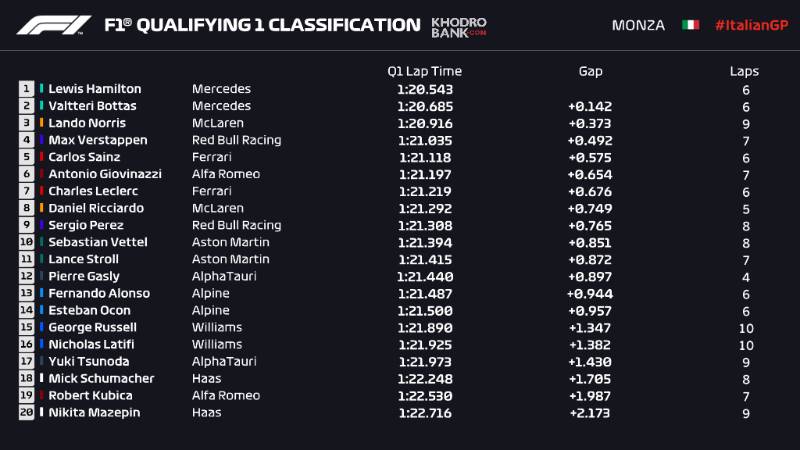Click the F1 logo

point(54,25)
